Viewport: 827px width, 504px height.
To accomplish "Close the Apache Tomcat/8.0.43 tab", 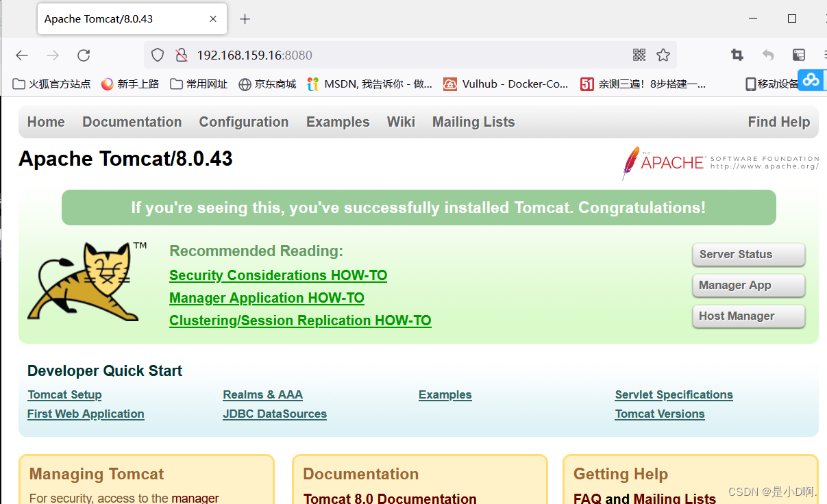I will pos(214,19).
